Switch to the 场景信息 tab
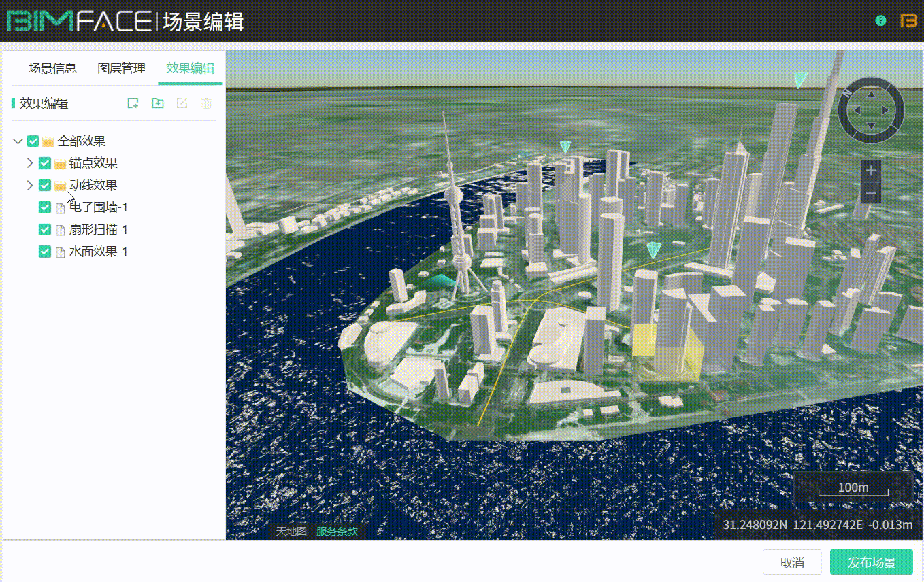 pos(52,68)
